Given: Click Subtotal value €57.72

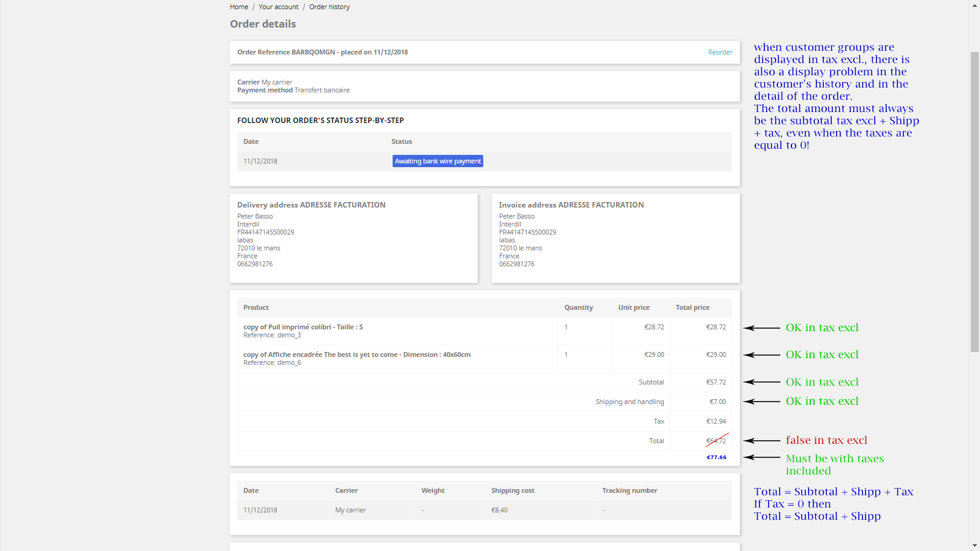Looking at the screenshot, I should [716, 382].
